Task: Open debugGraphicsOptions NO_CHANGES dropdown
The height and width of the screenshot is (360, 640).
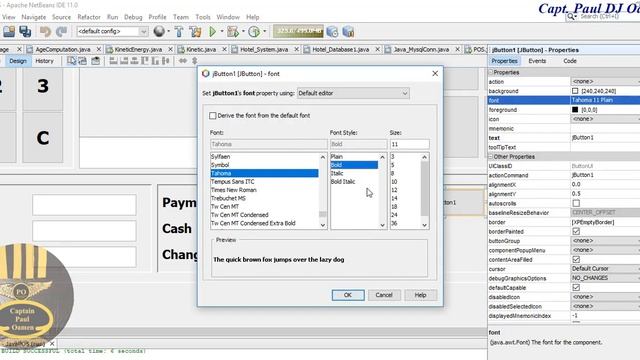Action: 605,278
